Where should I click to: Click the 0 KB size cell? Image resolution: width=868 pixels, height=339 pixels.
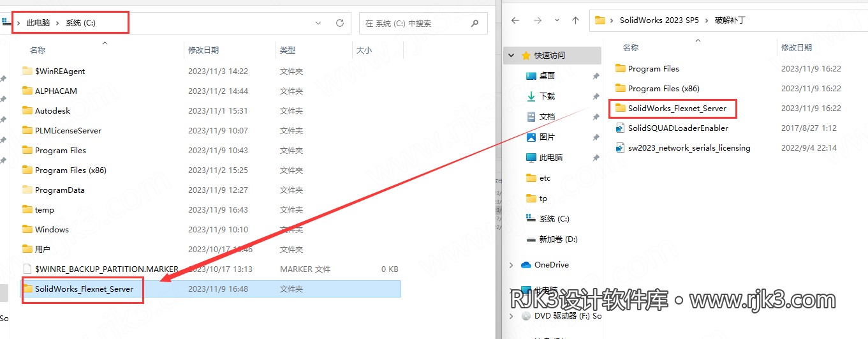coord(390,269)
